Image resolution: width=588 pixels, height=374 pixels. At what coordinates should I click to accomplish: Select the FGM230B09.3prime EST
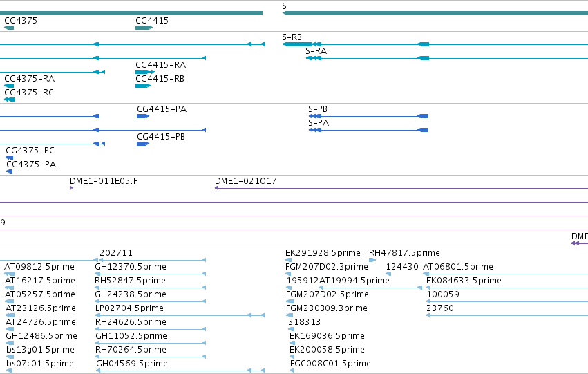[327, 308]
